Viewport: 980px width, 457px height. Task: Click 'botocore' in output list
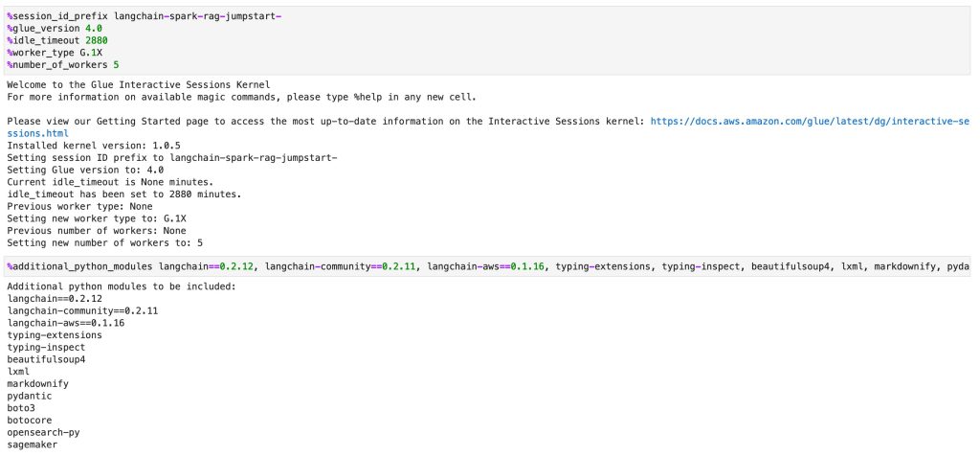pyautogui.click(x=30, y=421)
